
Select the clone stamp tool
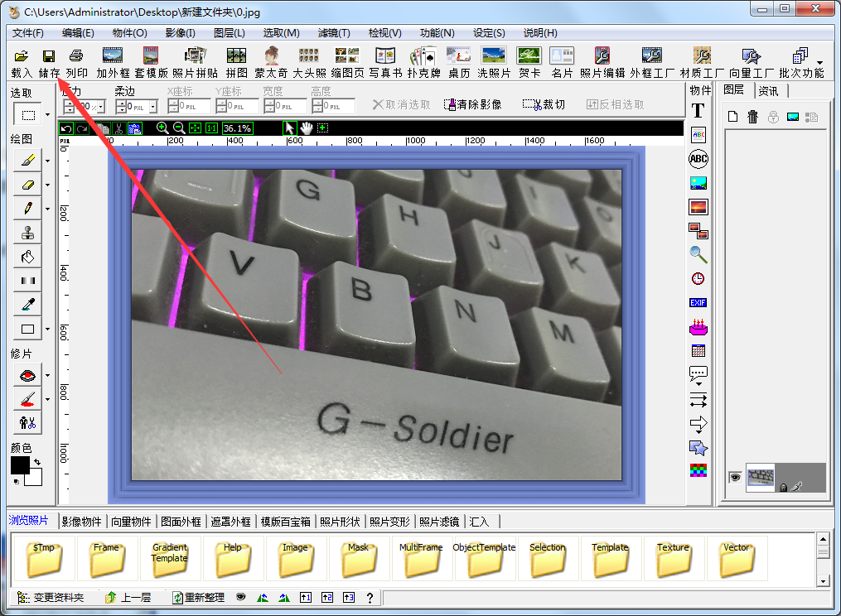point(28,233)
